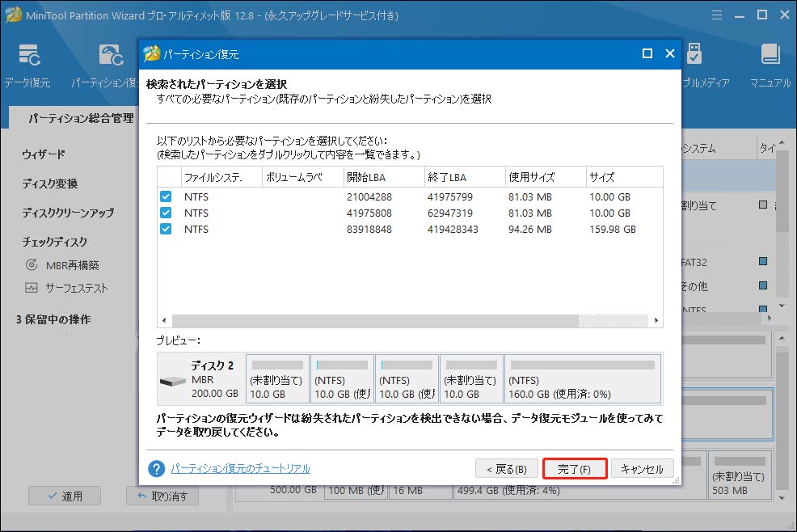Image resolution: width=797 pixels, height=532 pixels.
Task: Click the blue help question mark icon
Action: pyautogui.click(x=157, y=468)
